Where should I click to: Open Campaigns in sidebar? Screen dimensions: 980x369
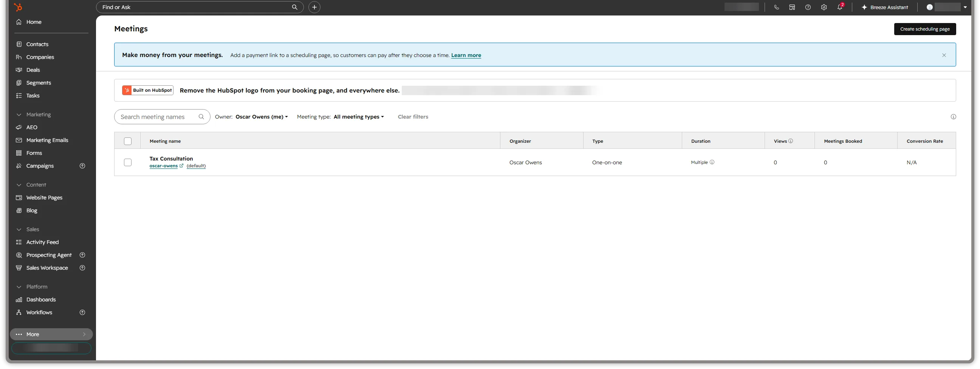[40, 166]
